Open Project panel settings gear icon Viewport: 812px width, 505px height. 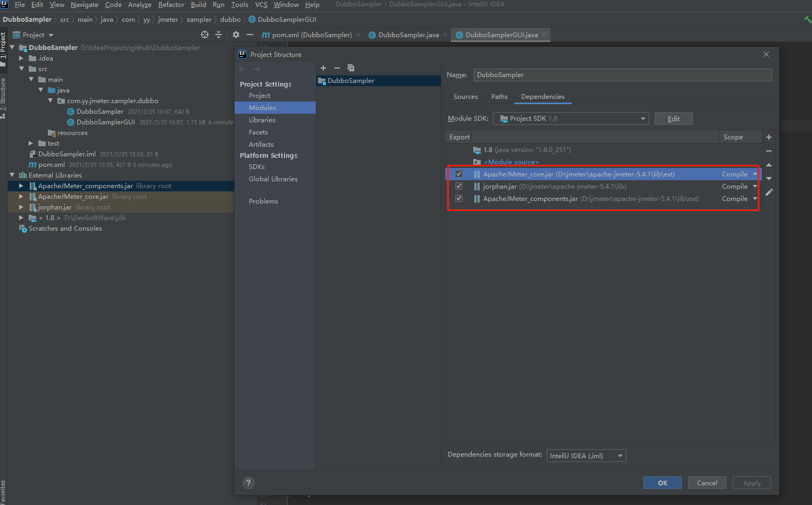tap(236, 35)
